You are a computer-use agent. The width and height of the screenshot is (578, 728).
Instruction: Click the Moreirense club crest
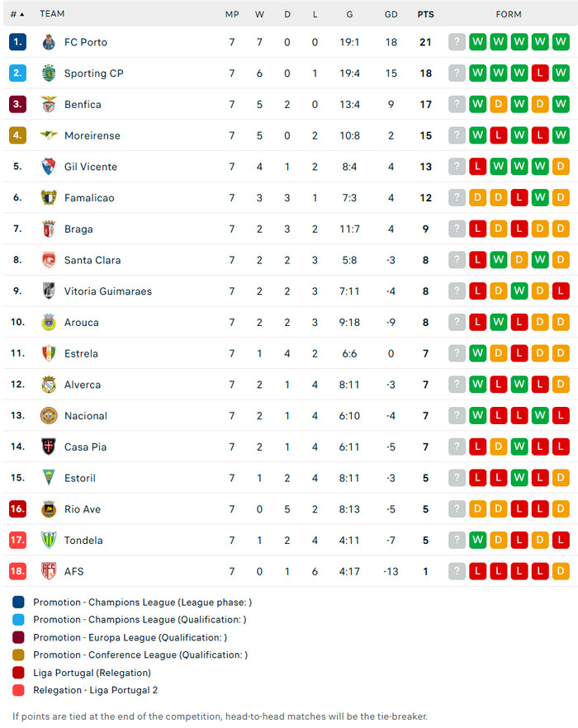click(x=48, y=135)
